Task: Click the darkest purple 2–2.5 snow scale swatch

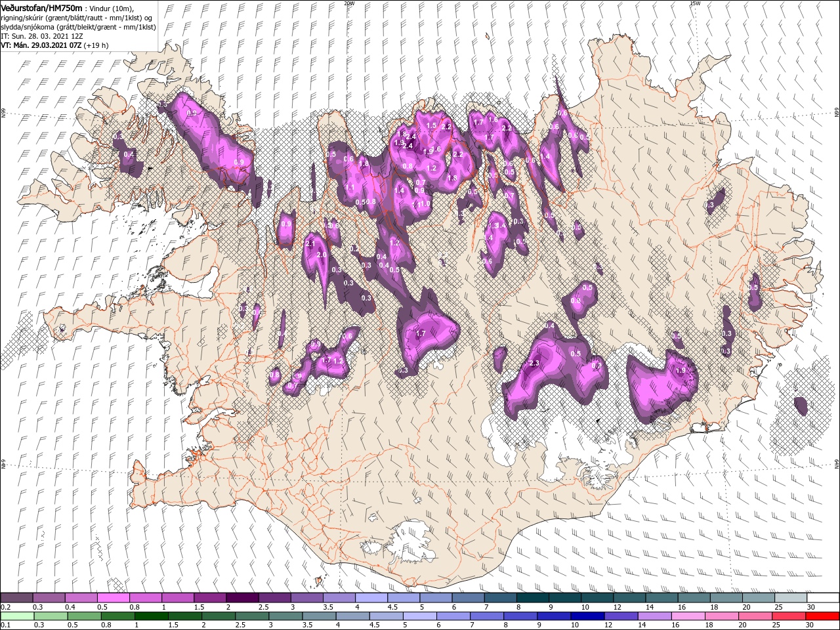Action: pyautogui.click(x=241, y=598)
